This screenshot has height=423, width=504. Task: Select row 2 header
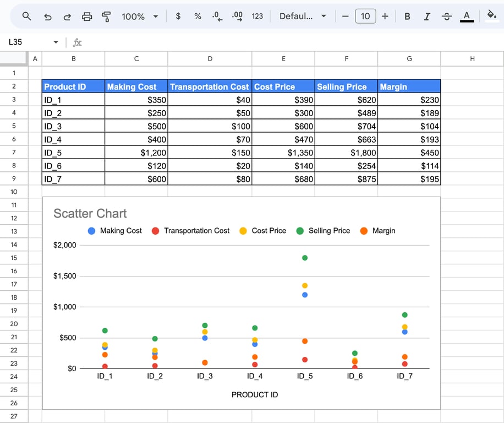point(14,86)
